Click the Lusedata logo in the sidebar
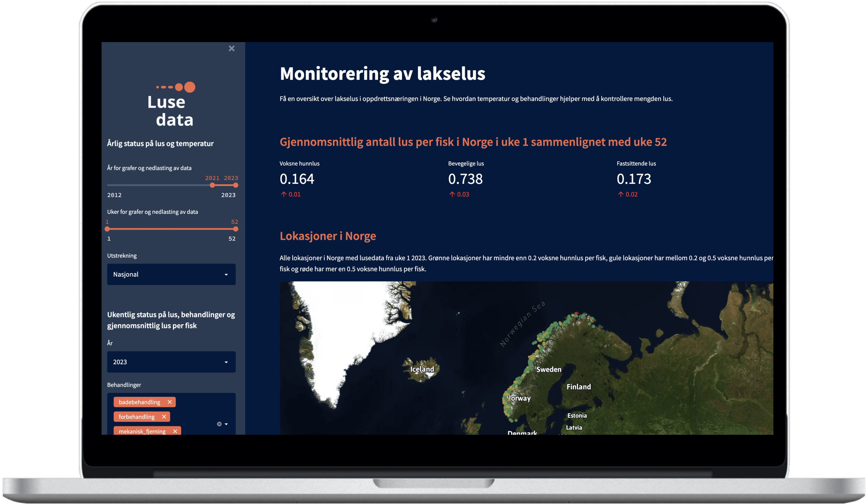 (x=172, y=105)
